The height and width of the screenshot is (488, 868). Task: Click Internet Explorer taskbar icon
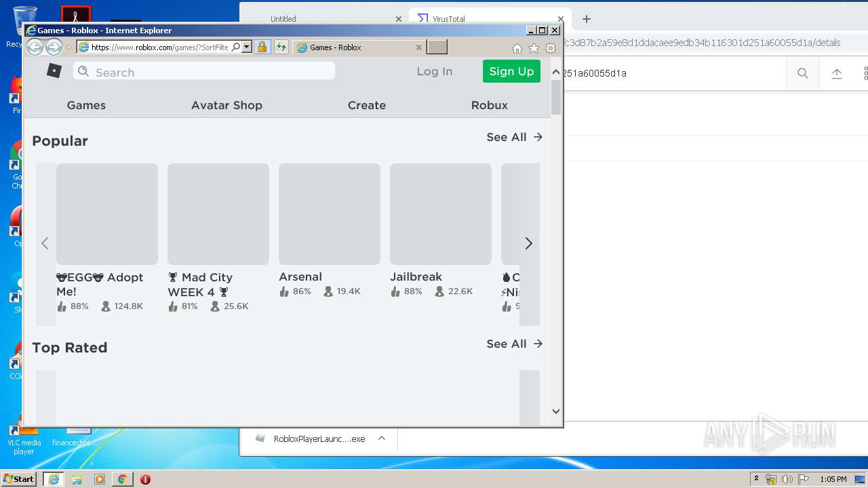pyautogui.click(x=53, y=479)
